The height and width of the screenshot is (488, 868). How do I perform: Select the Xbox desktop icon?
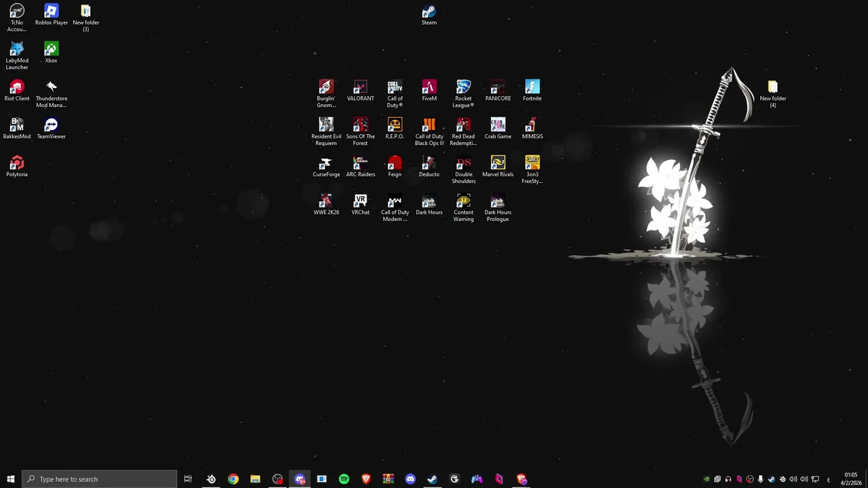click(x=51, y=54)
